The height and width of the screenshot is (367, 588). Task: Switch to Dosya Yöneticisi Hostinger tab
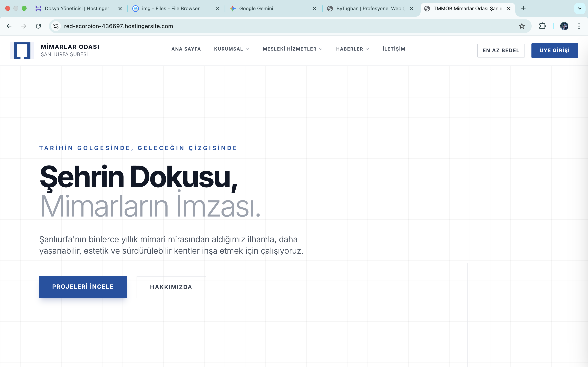coord(77,9)
